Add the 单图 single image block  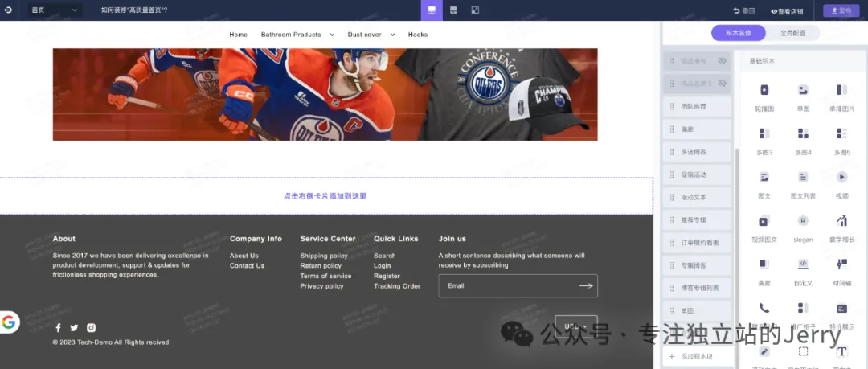803,96
